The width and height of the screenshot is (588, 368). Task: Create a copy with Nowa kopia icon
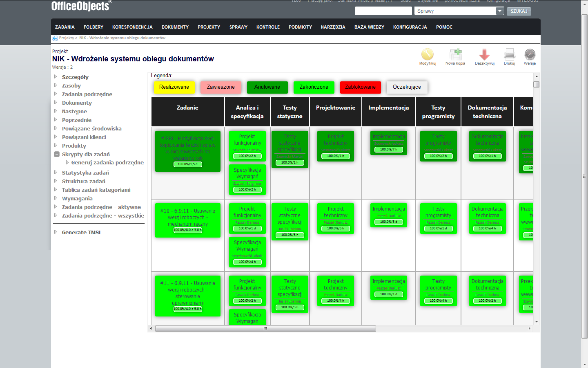tap(455, 54)
